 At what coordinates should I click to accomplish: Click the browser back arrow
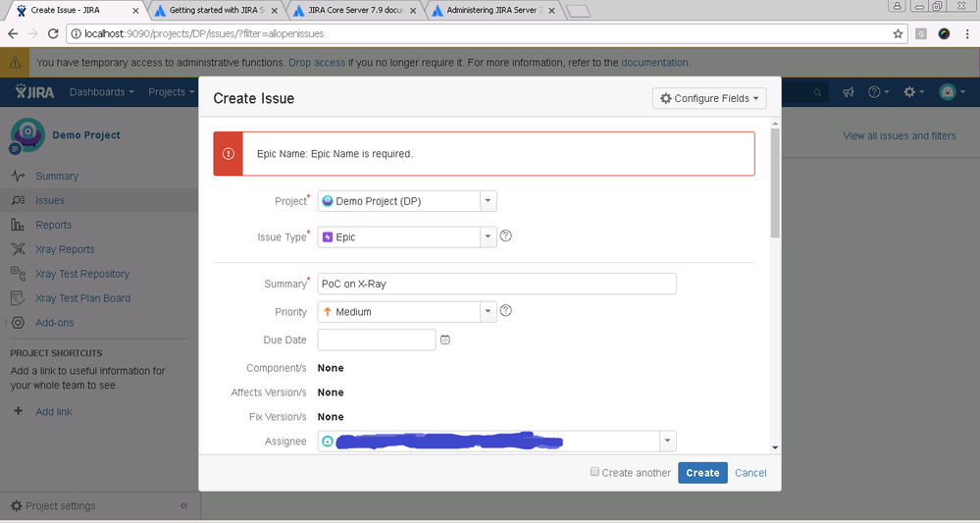pyautogui.click(x=13, y=33)
